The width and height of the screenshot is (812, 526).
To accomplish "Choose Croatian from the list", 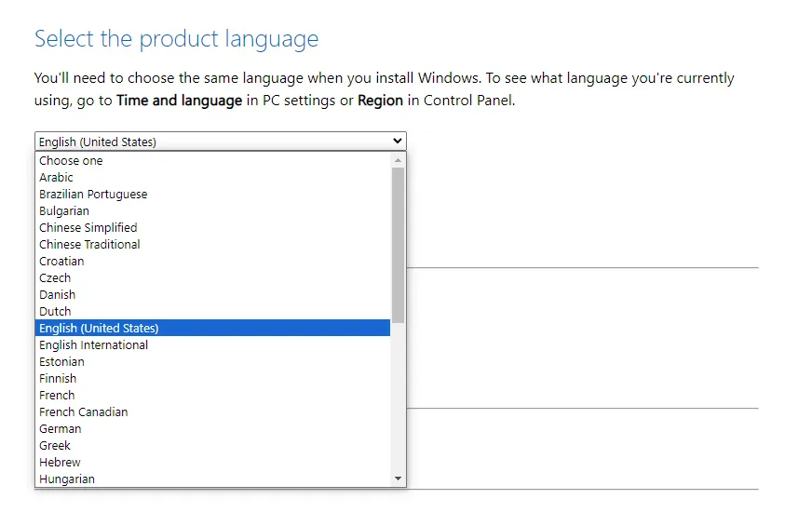I will (212, 261).
